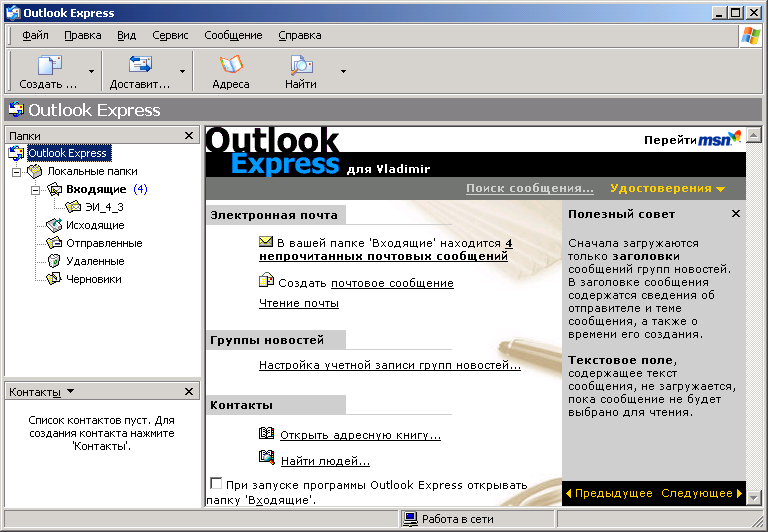Screen dimensions: 768x532
Task: Click the address book icon in Контакты section
Action: pyautogui.click(x=266, y=433)
